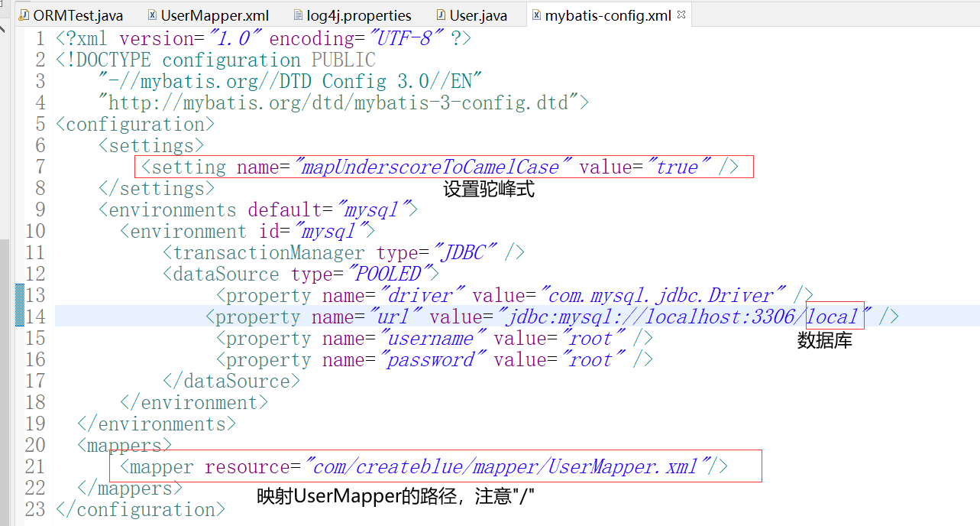Click the "password" property name

click(x=432, y=359)
